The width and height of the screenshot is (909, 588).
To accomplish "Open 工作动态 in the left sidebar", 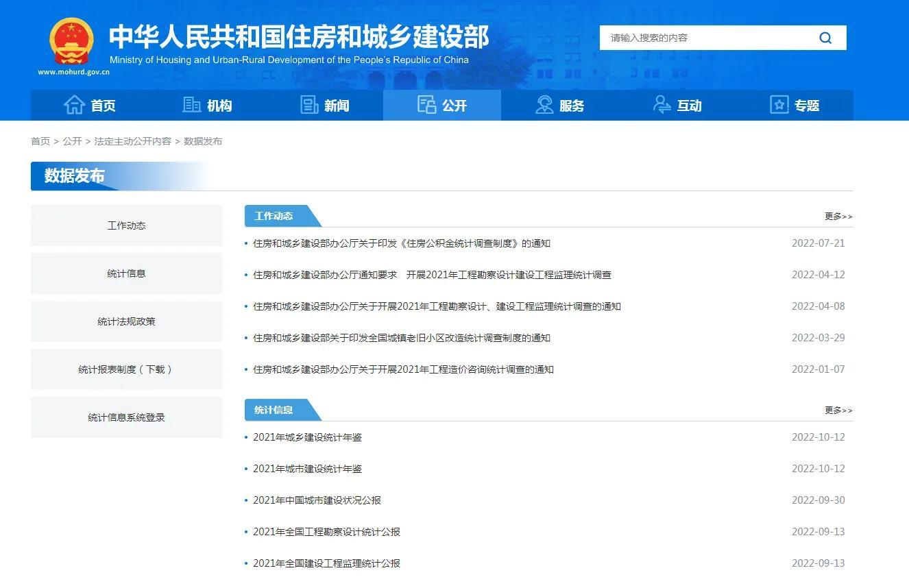I will (127, 225).
